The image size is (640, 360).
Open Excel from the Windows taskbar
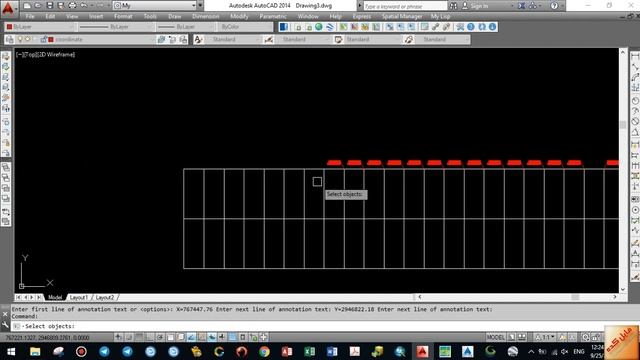309,351
